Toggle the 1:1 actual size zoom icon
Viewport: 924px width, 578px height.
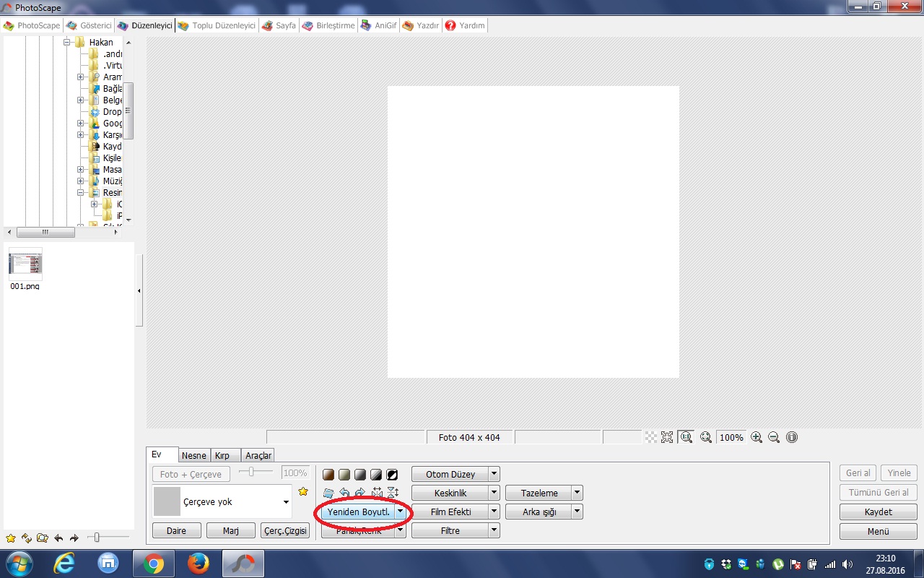[x=687, y=437]
